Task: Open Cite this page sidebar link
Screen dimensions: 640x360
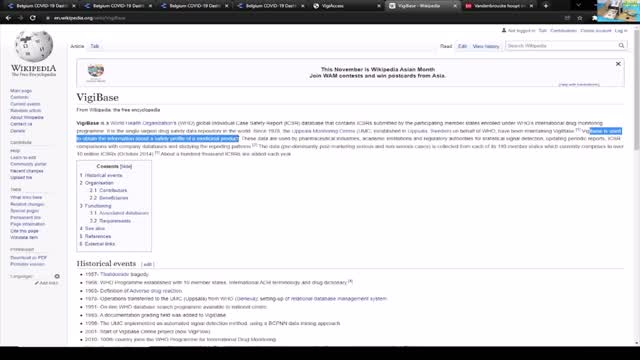Action: click(24, 231)
